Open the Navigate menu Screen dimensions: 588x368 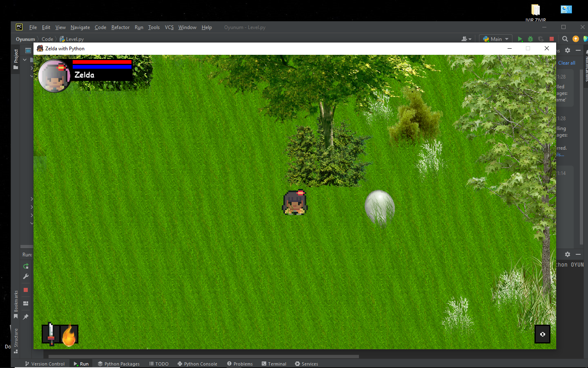click(x=80, y=27)
